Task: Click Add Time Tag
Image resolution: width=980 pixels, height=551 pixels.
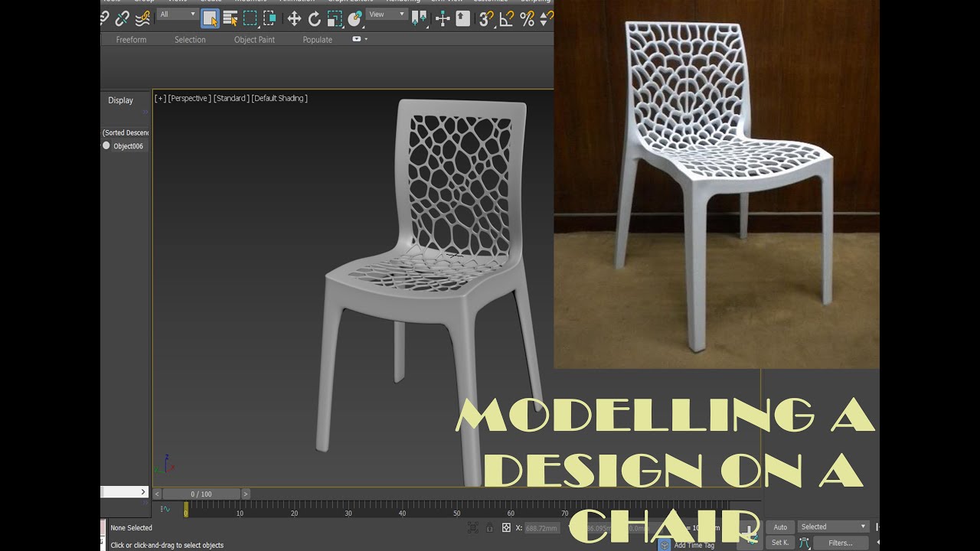Action: [694, 545]
